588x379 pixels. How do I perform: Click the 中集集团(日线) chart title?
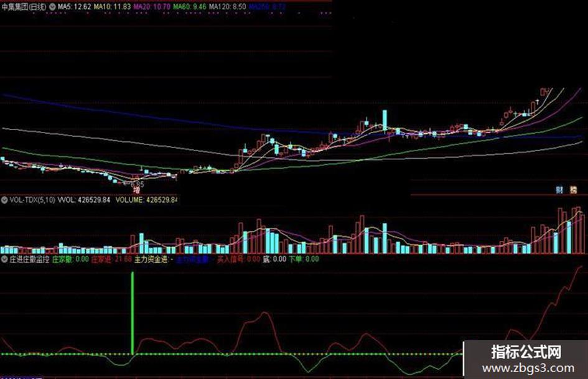[23, 7]
